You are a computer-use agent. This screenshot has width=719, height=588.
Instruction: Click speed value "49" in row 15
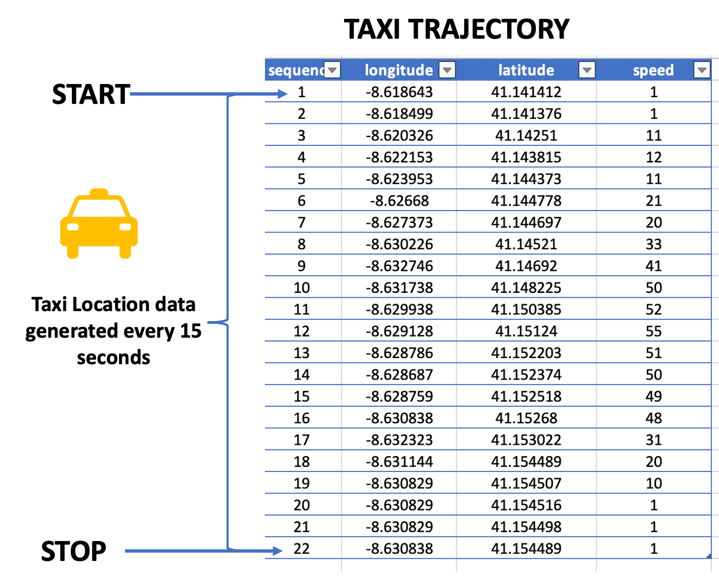tap(654, 396)
